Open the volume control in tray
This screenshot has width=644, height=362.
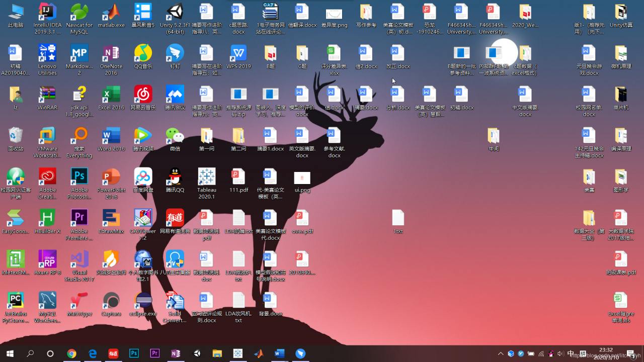560,353
